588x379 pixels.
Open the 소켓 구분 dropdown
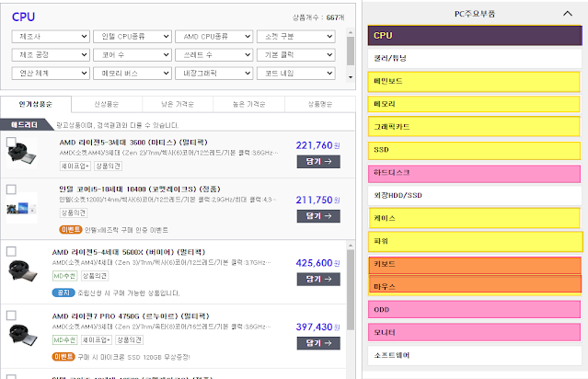point(296,37)
